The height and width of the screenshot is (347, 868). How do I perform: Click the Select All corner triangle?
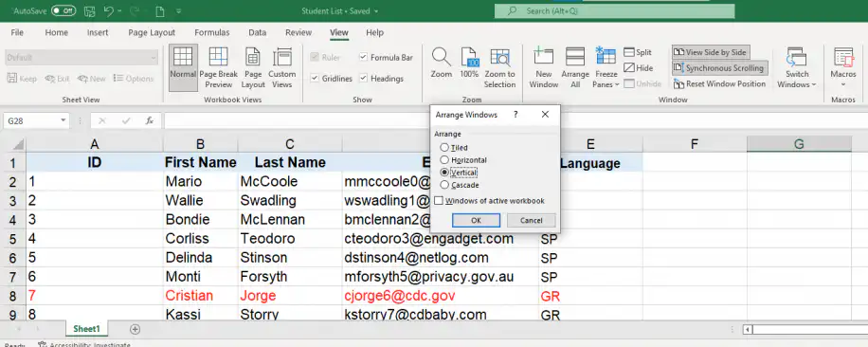[18, 145]
